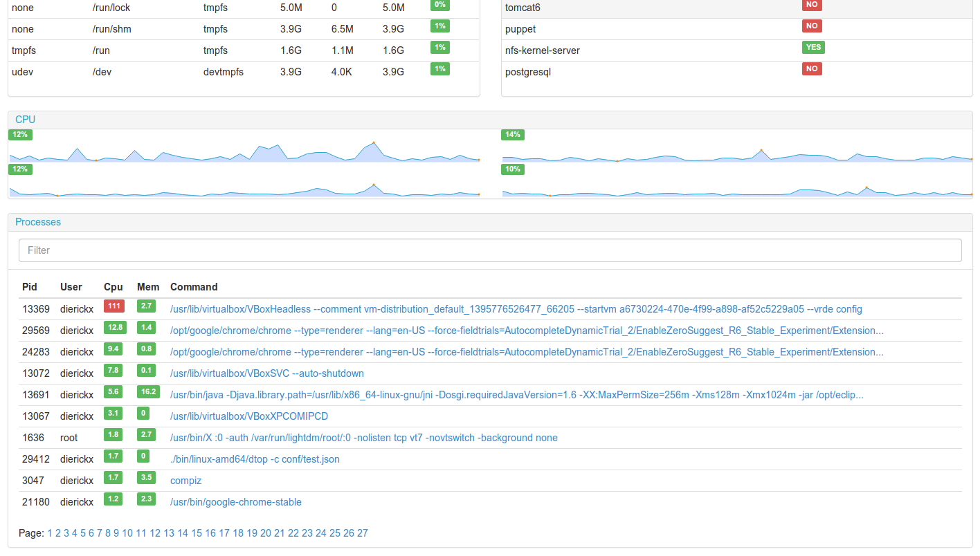This screenshot has width=980, height=556.
Task: Click the 4.0K used value
Action: coord(342,72)
